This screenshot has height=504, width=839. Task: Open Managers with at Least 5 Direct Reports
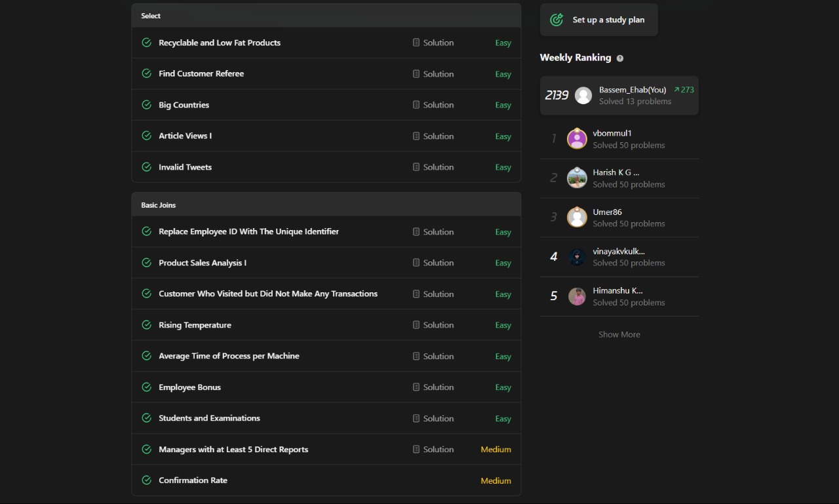(x=233, y=450)
